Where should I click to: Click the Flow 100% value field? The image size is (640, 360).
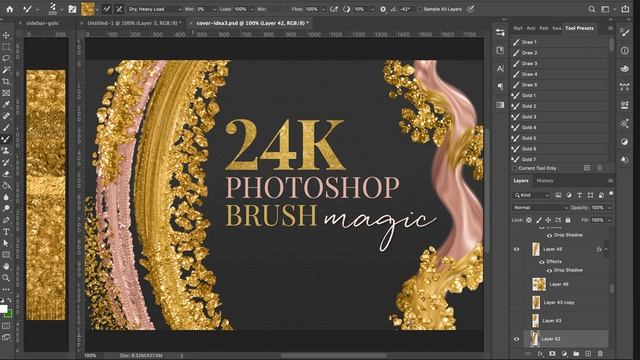311,9
